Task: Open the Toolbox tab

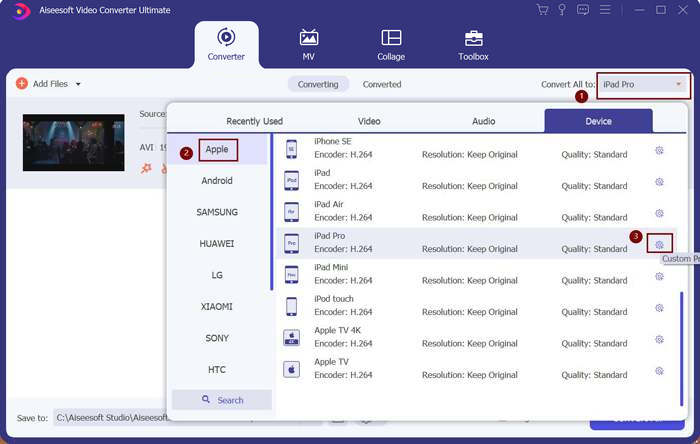Action: (473, 45)
